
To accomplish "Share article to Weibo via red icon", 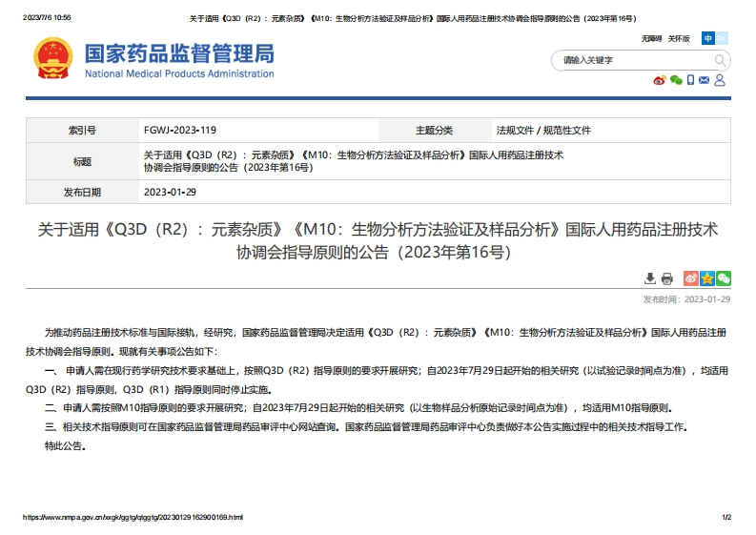I will tap(691, 278).
